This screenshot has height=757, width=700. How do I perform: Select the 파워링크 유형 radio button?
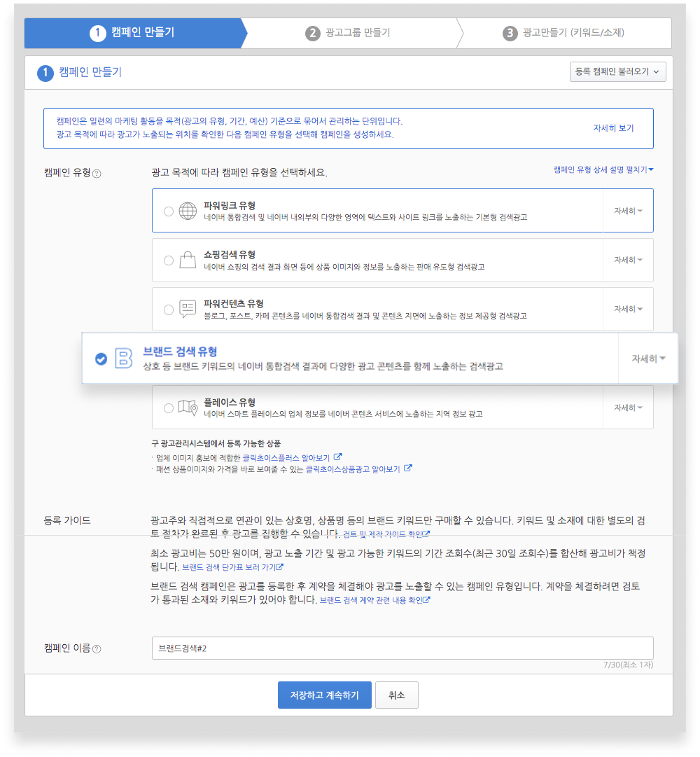click(169, 211)
